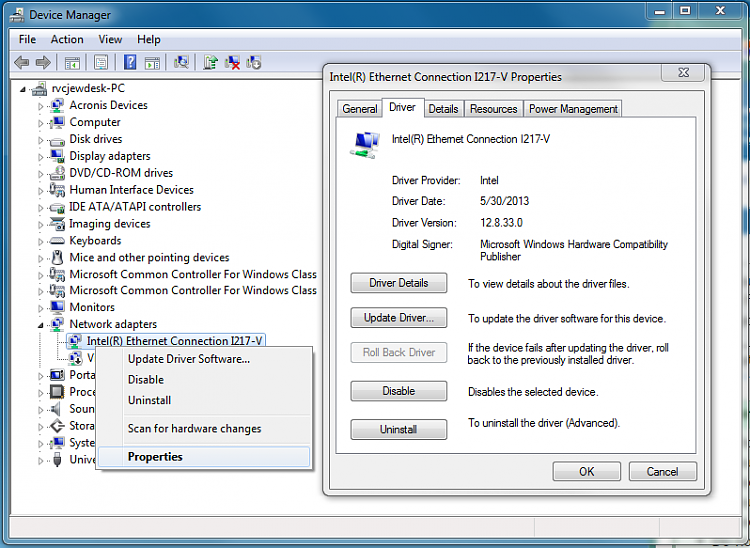Choose Properties in the context menu
The height and width of the screenshot is (548, 750).
[x=205, y=457]
